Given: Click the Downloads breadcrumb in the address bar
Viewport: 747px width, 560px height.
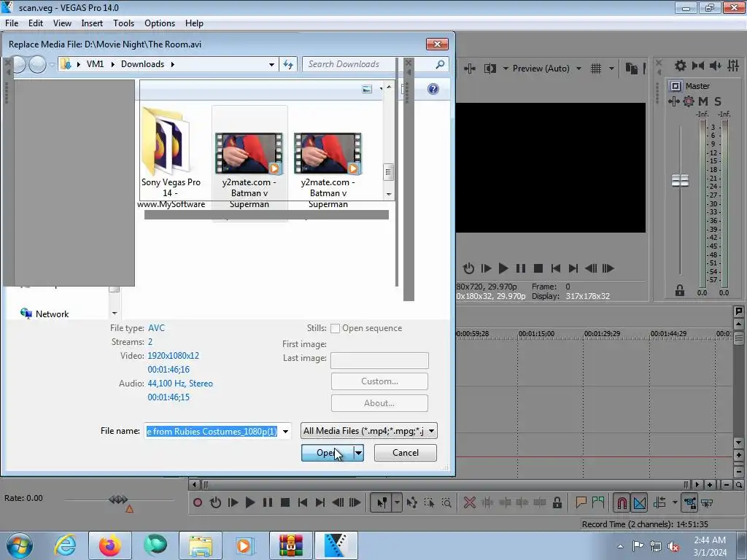Looking at the screenshot, I should 142,64.
